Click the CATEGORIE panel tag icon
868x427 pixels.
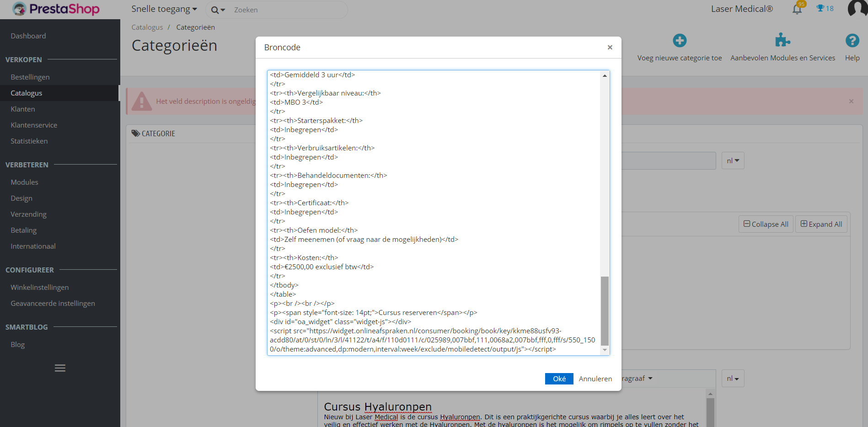coord(136,133)
